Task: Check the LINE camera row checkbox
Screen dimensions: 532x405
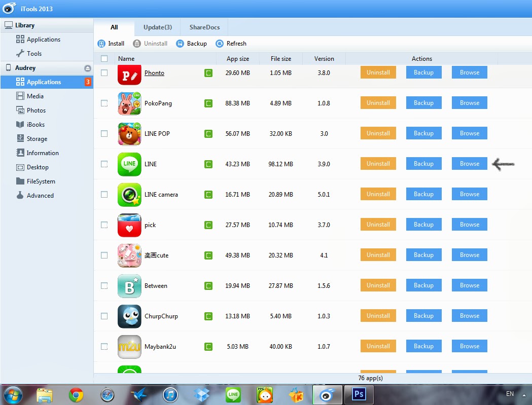Action: [x=104, y=194]
